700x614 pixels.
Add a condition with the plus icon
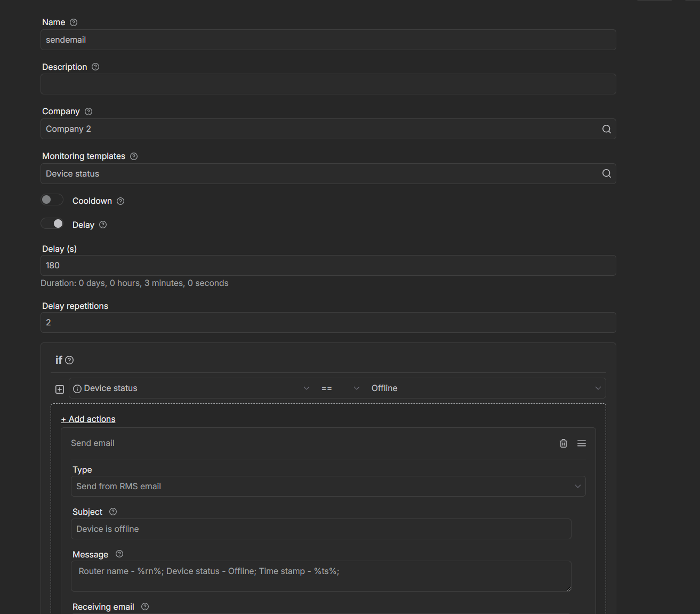60,389
